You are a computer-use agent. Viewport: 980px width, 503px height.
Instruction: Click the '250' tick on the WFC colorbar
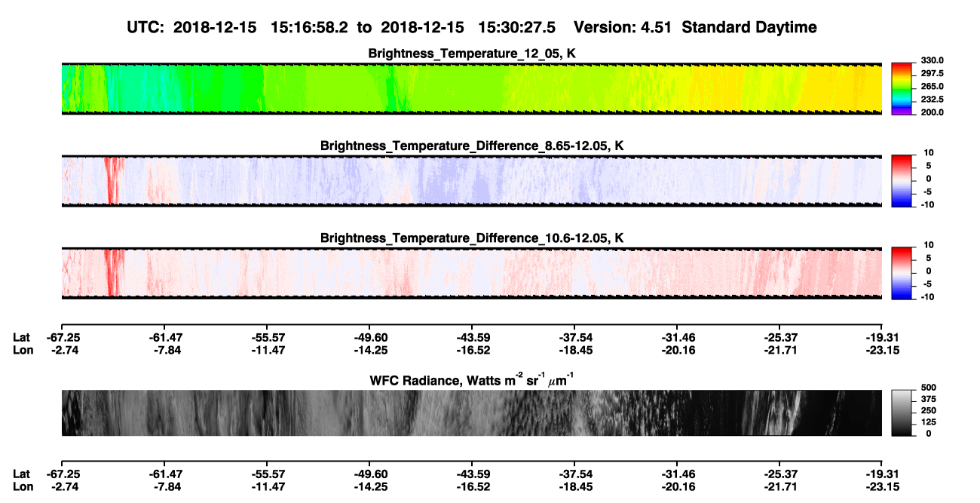tap(928, 412)
